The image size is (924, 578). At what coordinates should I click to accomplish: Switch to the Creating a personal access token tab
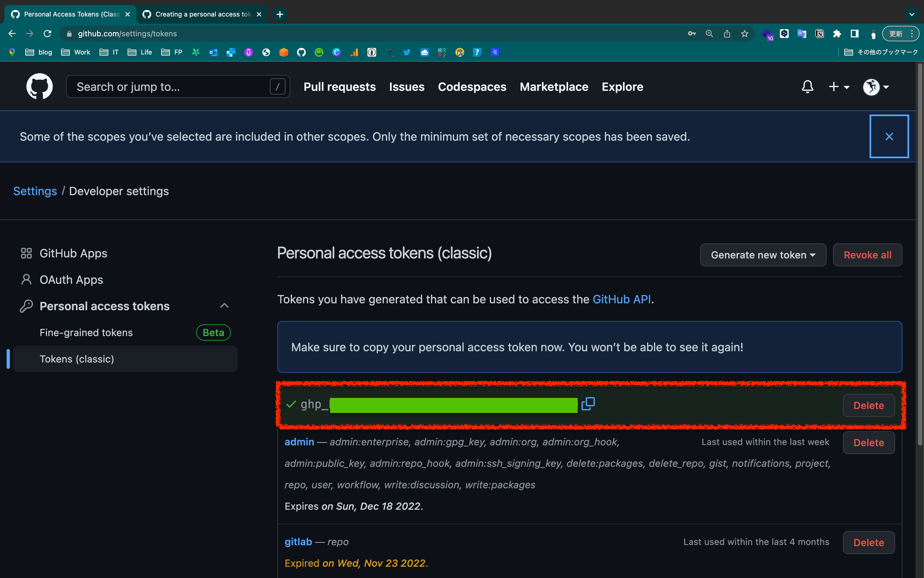click(202, 14)
